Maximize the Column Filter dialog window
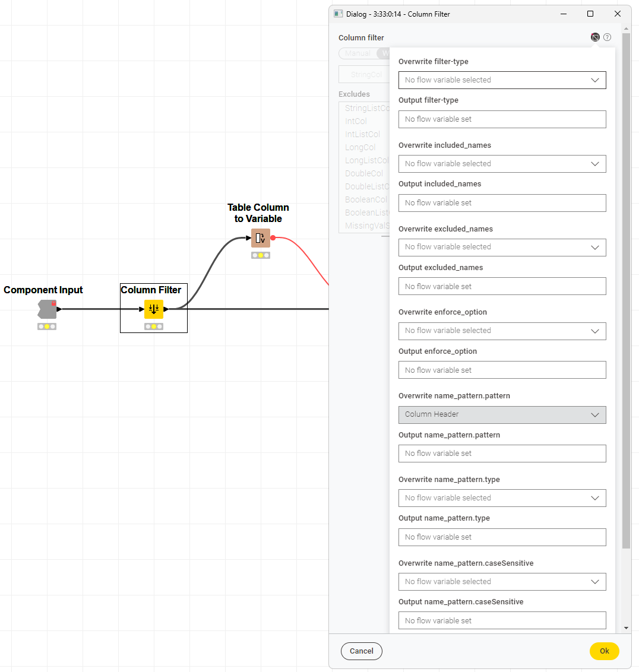 590,14
